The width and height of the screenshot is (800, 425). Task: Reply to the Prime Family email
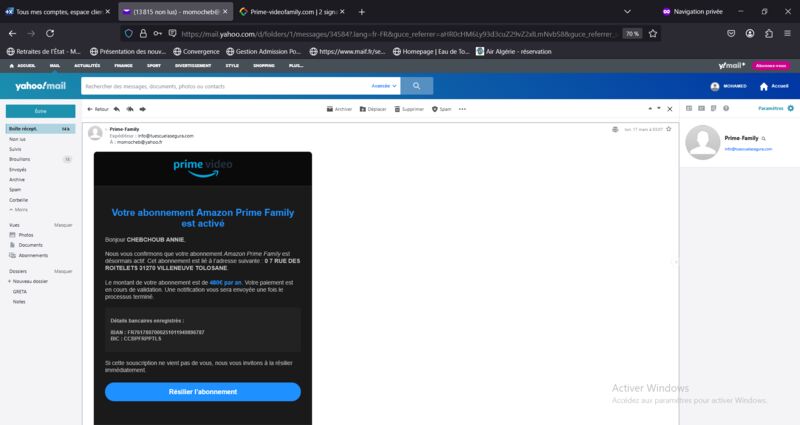(x=117, y=109)
